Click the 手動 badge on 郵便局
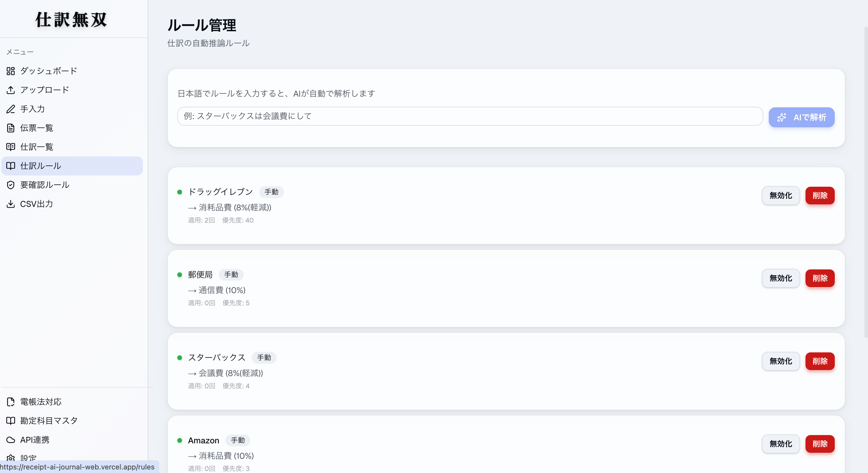Screen dimensions: 868x473 click(231, 275)
